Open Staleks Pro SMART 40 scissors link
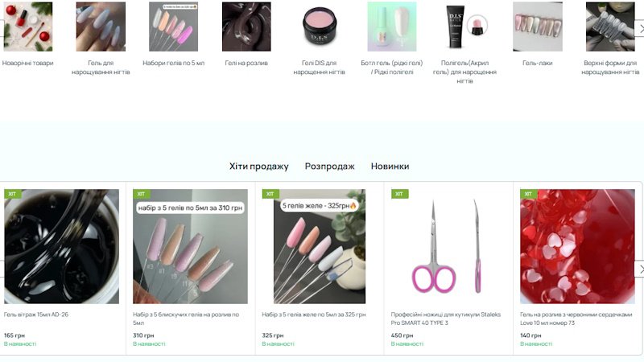644x362 pixels. tap(446, 319)
